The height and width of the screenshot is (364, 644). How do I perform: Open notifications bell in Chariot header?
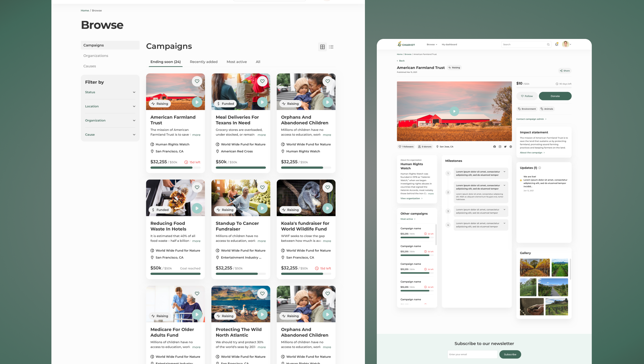(x=556, y=44)
